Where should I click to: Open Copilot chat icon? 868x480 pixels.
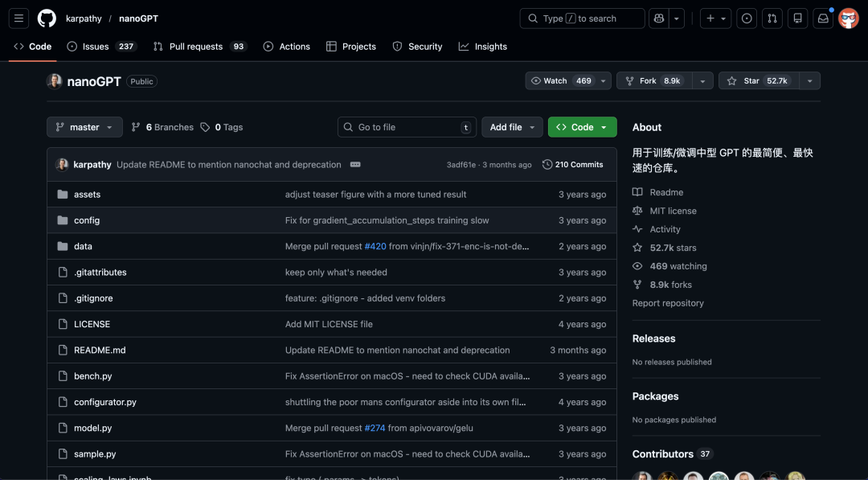tap(660, 18)
